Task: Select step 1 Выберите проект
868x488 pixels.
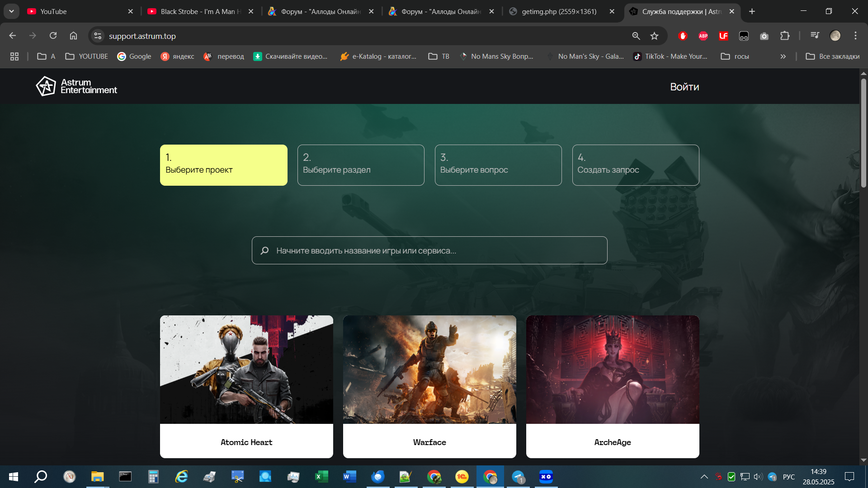Action: pos(224,165)
